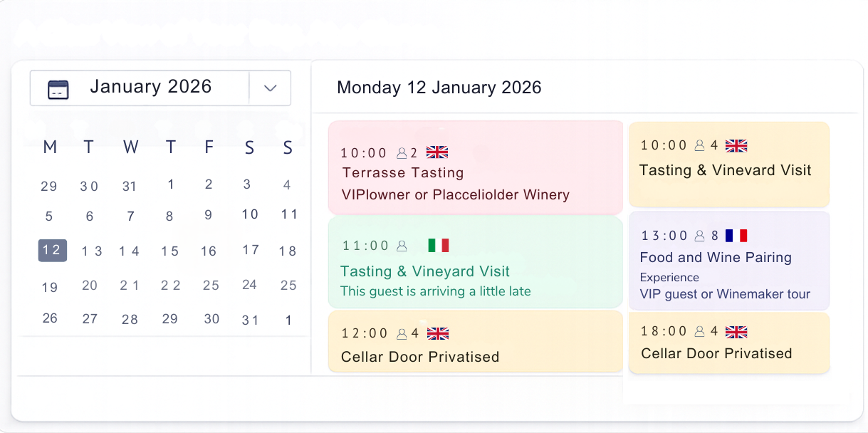Open the January 2026 month selector
The height and width of the screenshot is (433, 868).
click(x=150, y=87)
